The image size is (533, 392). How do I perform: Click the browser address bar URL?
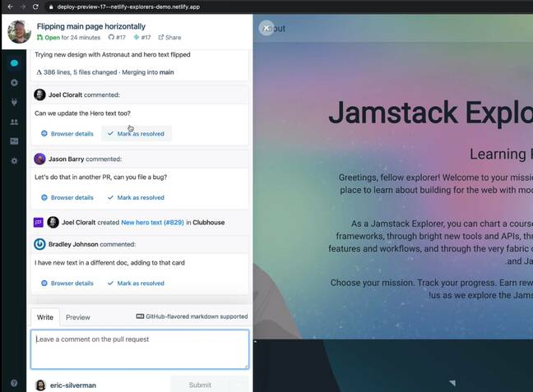pos(128,7)
